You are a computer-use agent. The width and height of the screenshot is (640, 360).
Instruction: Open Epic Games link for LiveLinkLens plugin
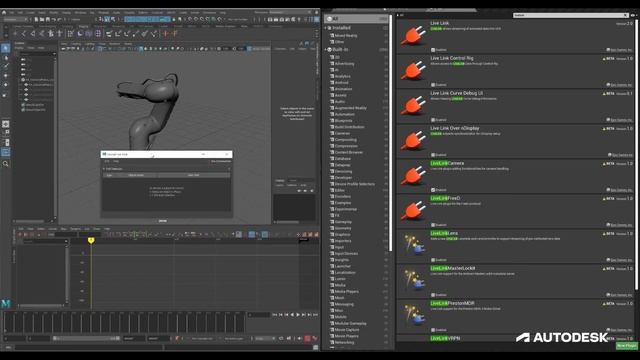(620, 260)
